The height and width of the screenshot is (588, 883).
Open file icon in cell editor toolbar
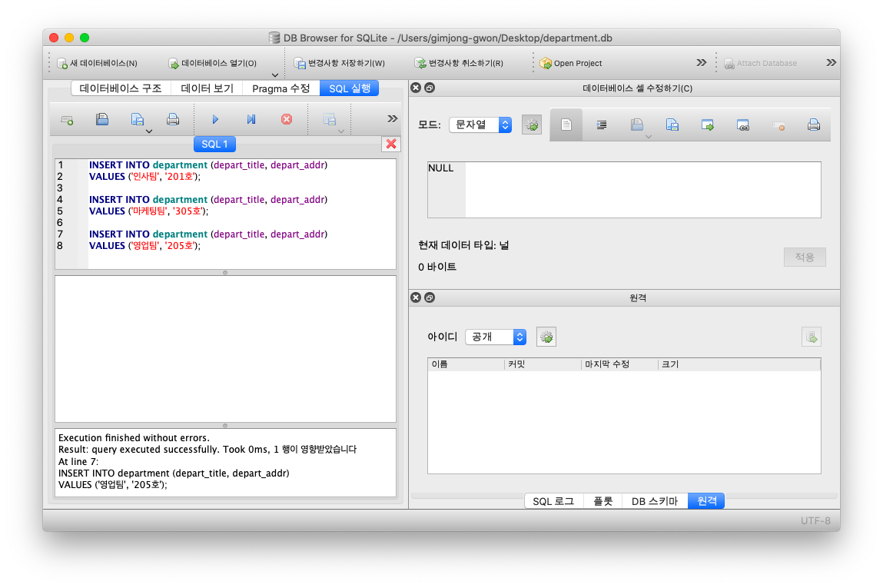click(637, 125)
